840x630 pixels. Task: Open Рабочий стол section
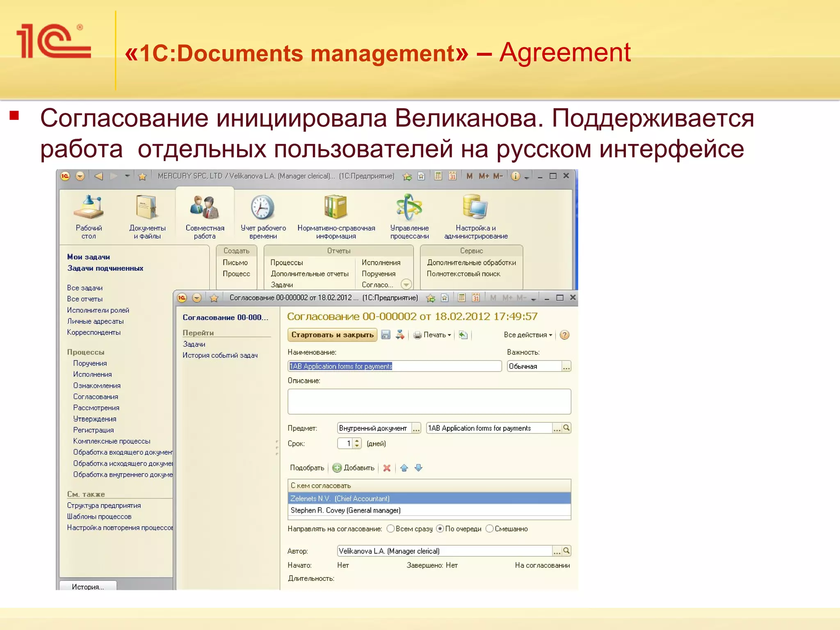(89, 217)
